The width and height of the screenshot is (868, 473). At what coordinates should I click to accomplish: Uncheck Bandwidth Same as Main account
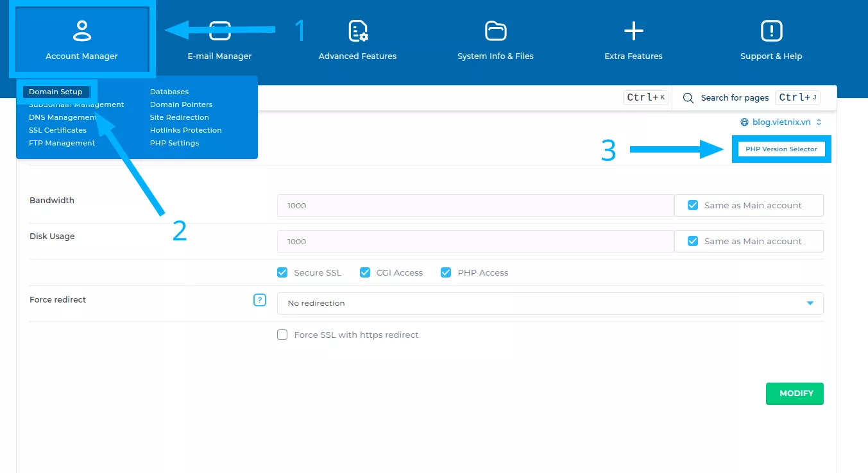tap(693, 206)
